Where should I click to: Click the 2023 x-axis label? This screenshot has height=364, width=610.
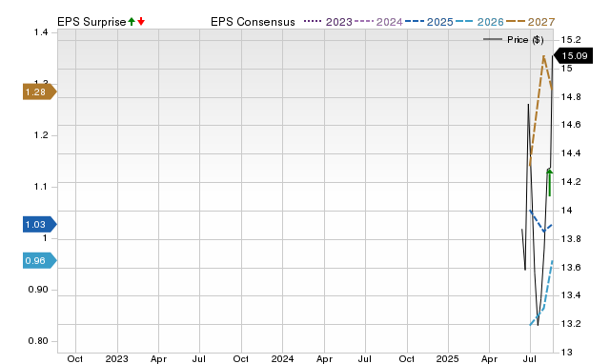coord(116,358)
